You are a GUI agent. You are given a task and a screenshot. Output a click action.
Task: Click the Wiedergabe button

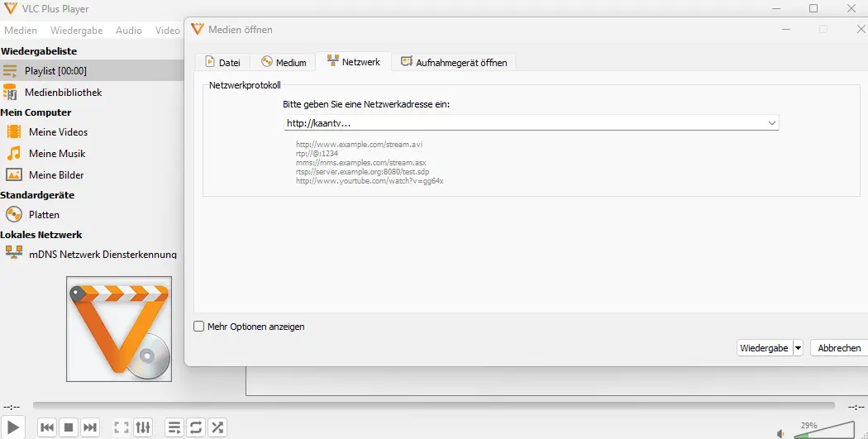click(764, 348)
